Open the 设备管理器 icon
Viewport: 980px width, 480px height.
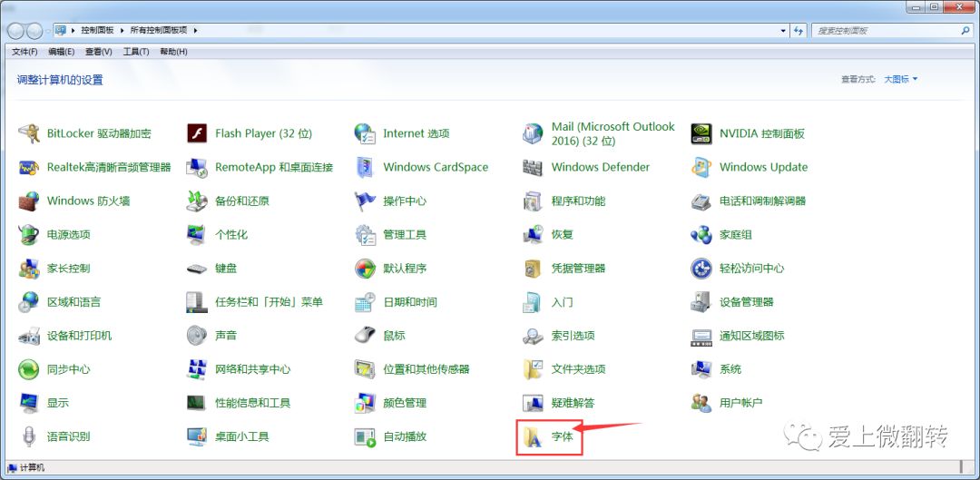coord(701,302)
